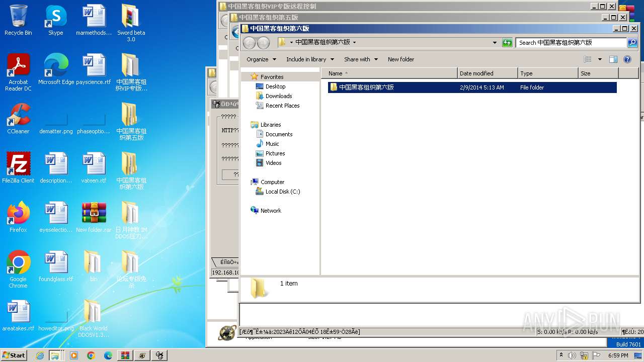Open the Include in library dropdown
Viewport: 644px width, 362px height.
(x=310, y=59)
